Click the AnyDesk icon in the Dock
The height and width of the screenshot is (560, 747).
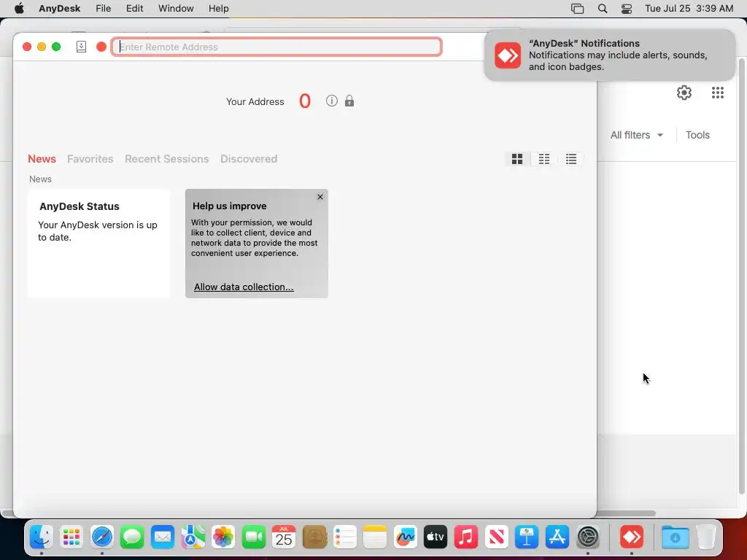pyautogui.click(x=632, y=537)
